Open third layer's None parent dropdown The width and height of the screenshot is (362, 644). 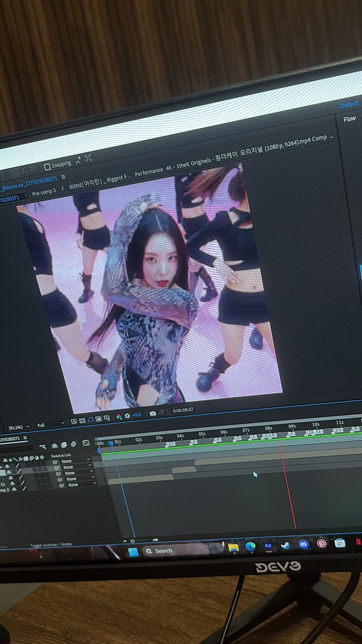[x=78, y=473]
